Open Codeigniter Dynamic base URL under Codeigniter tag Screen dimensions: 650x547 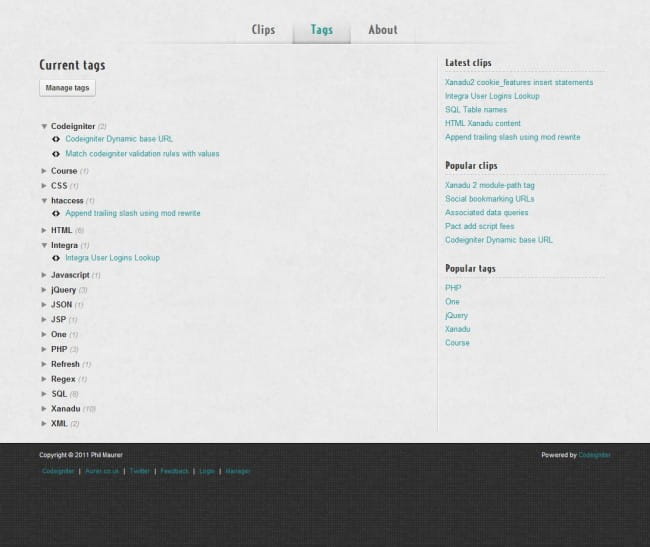click(x=119, y=139)
